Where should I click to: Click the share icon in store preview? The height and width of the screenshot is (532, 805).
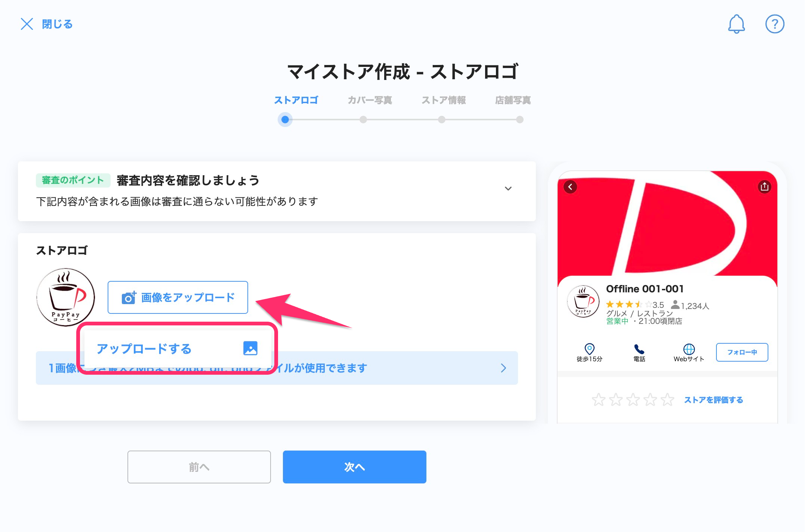coord(764,186)
